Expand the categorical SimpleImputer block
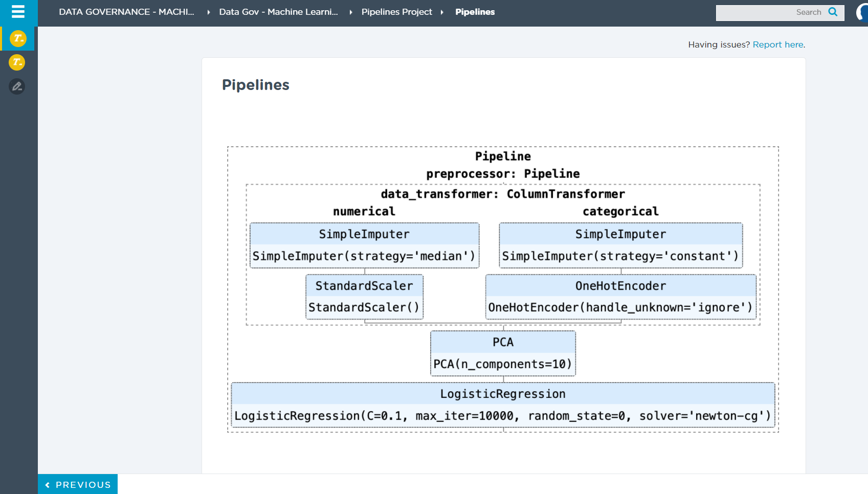This screenshot has width=868, height=494. [620, 234]
